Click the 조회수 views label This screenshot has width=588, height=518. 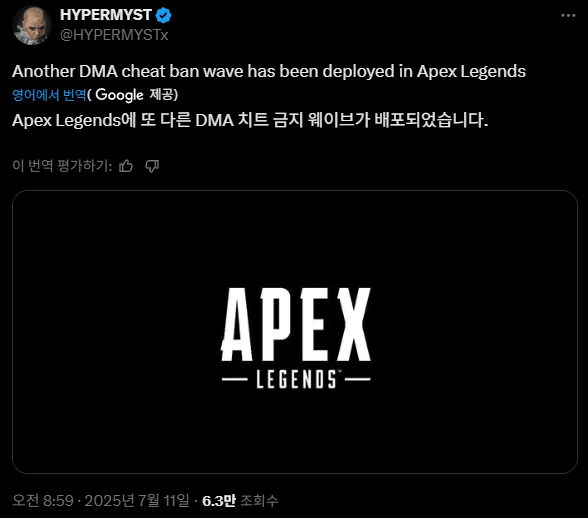[x=259, y=500]
